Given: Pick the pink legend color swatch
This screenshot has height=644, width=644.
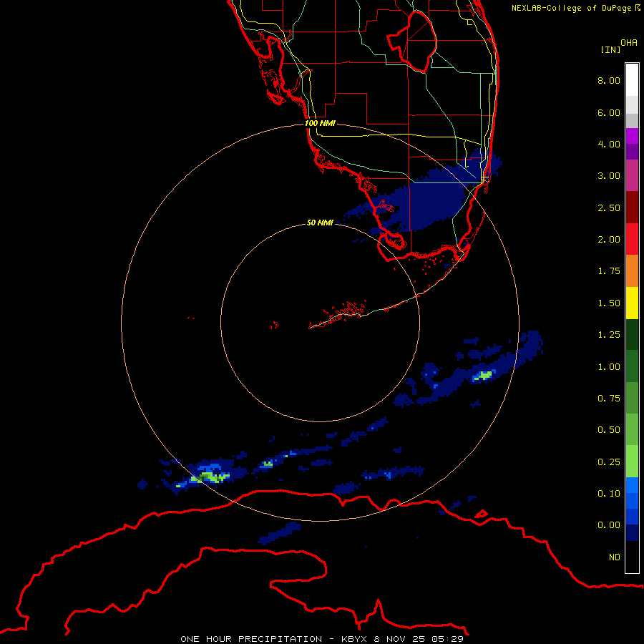Looking at the screenshot, I should tap(632, 175).
